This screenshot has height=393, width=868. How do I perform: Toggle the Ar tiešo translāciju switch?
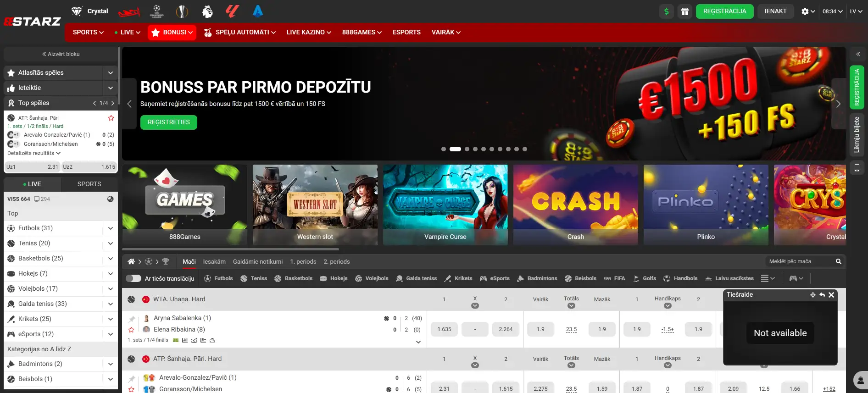point(134,278)
